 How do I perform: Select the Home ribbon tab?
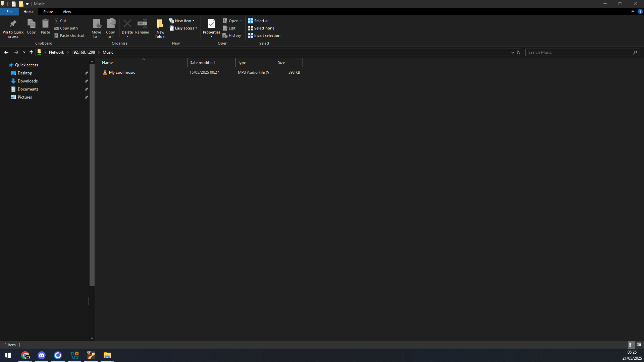(29, 12)
